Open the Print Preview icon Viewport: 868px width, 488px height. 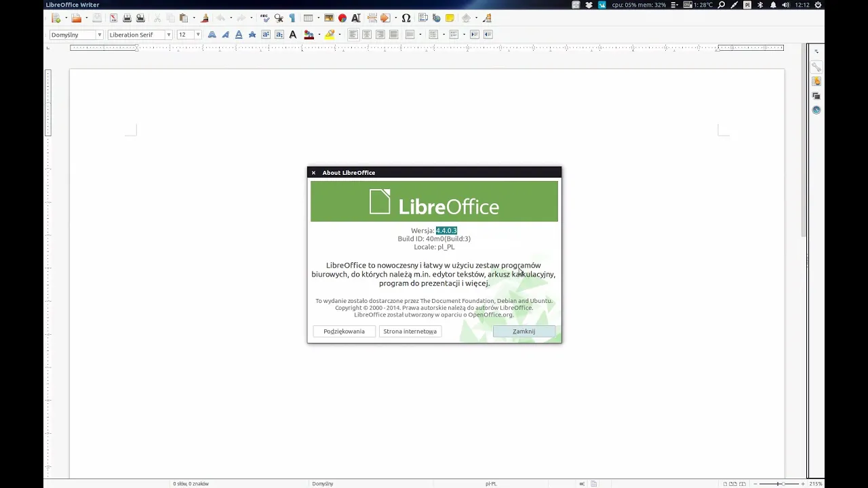[x=140, y=18]
